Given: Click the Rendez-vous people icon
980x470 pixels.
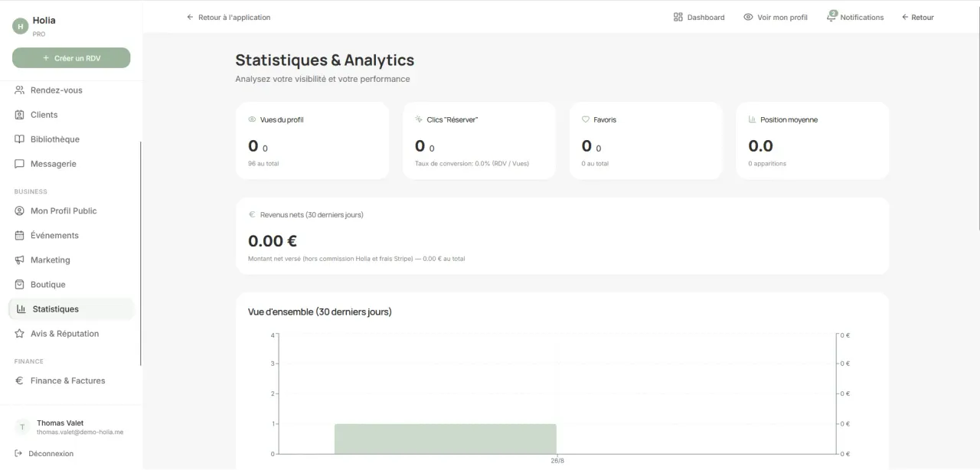Looking at the screenshot, I should 20,90.
